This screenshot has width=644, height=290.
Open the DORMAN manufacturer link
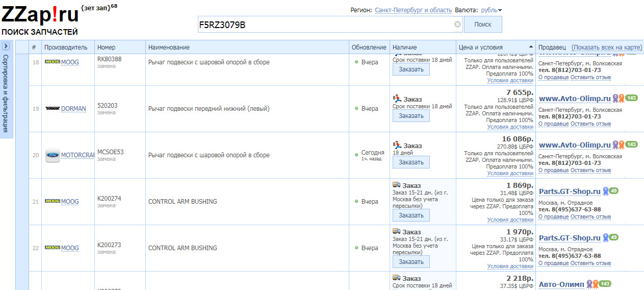[x=73, y=109]
